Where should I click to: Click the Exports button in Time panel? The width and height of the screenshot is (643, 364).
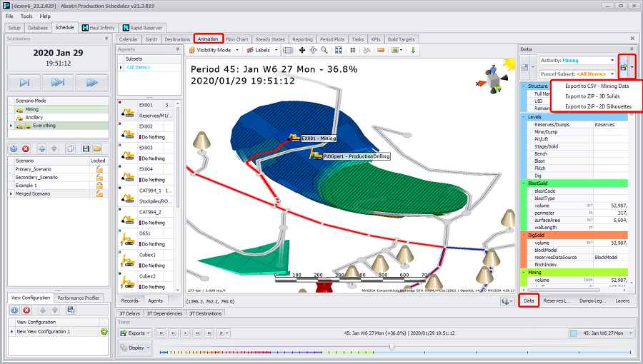(x=135, y=333)
